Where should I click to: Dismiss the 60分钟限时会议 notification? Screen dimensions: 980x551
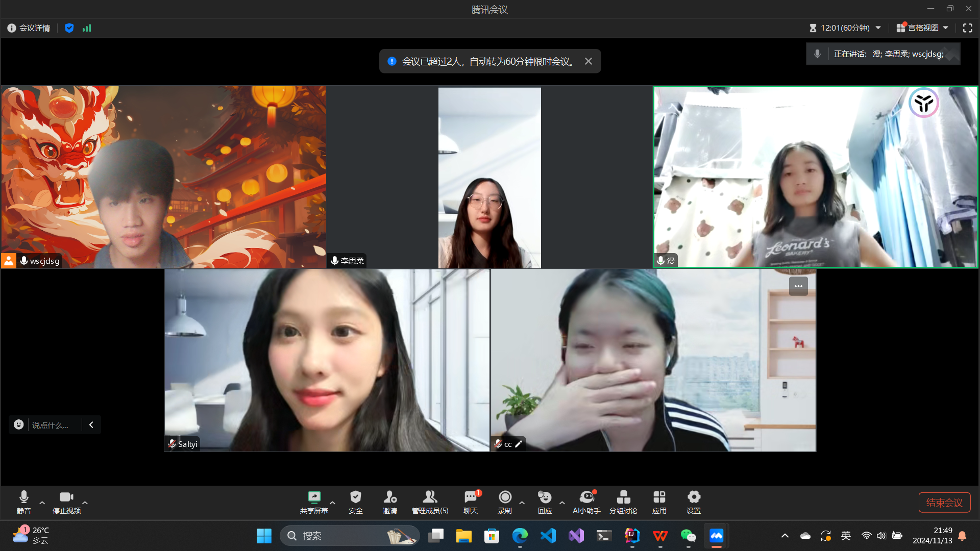click(x=589, y=61)
